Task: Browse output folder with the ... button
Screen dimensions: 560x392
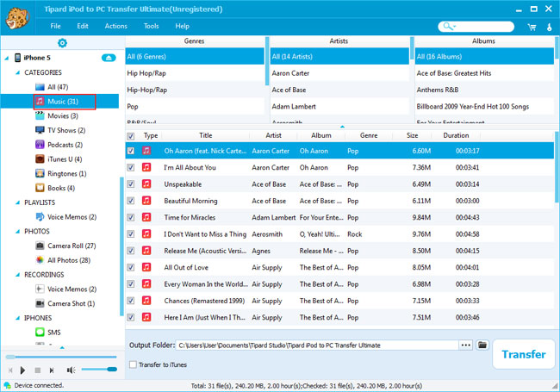Action: tap(466, 345)
